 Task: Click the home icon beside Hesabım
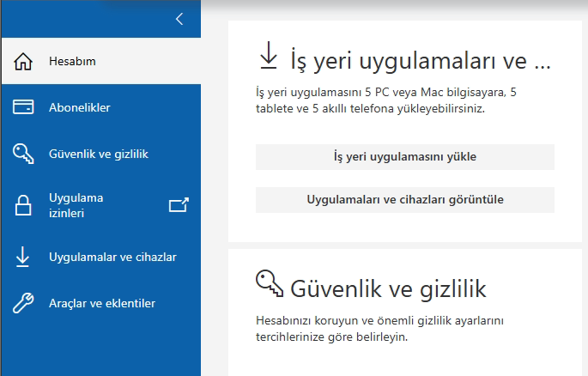tap(23, 61)
